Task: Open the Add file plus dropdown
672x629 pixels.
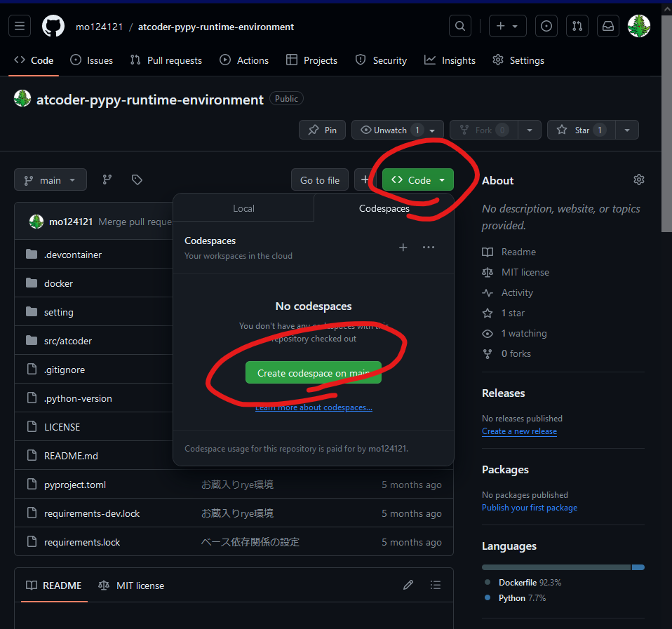Action: 365,180
